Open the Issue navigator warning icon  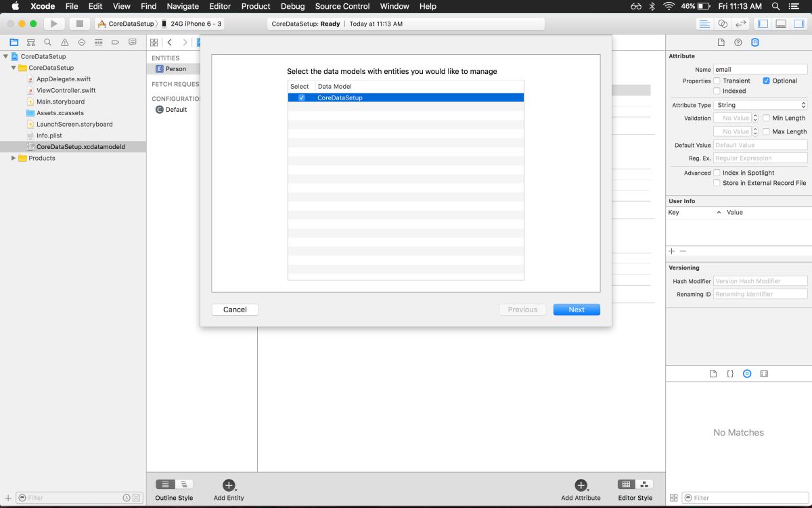pos(65,42)
